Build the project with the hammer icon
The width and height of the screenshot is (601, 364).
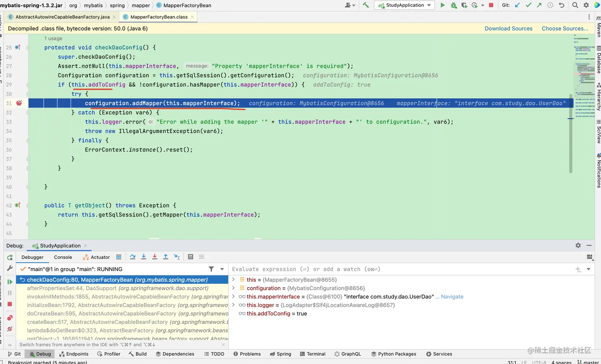pos(366,5)
